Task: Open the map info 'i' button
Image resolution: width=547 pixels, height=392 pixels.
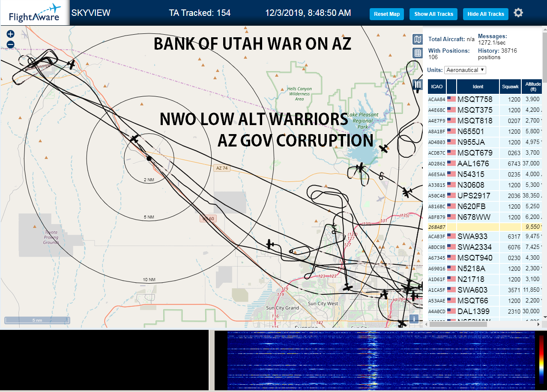Action: [x=414, y=319]
